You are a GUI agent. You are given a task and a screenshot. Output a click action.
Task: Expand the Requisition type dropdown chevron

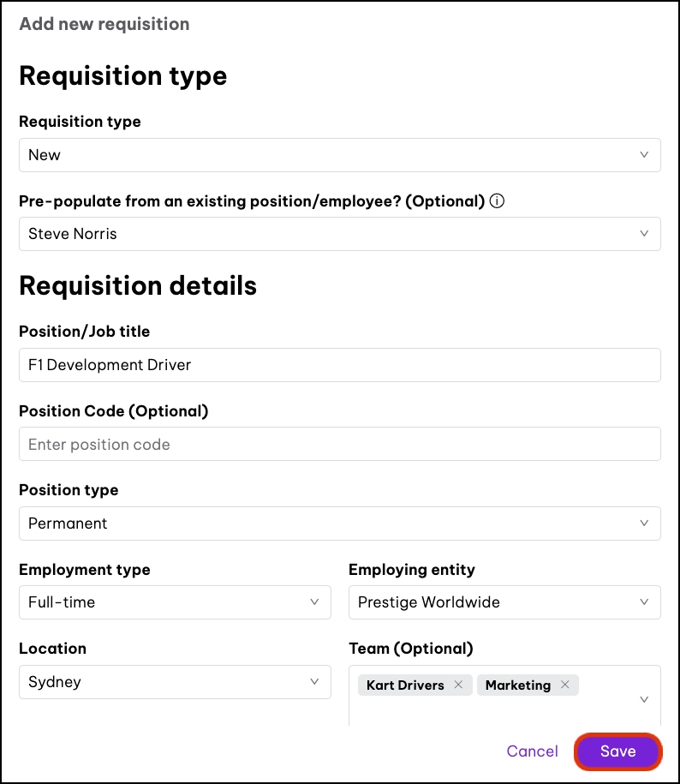(x=644, y=155)
